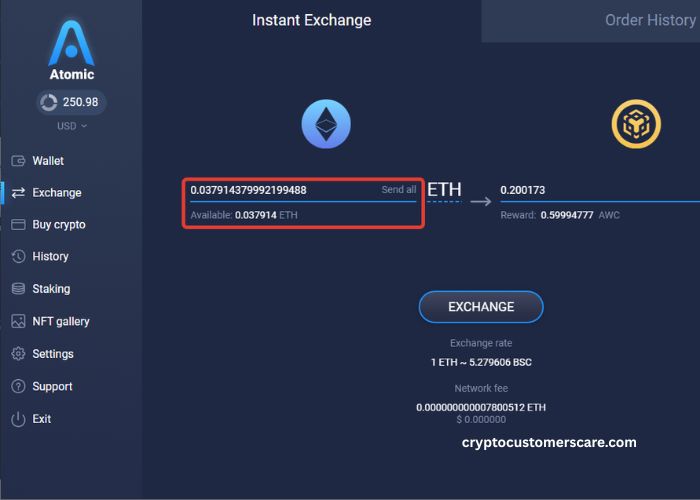The height and width of the screenshot is (500, 700).
Task: Select the Ethereum coin to send
Action: tap(326, 125)
